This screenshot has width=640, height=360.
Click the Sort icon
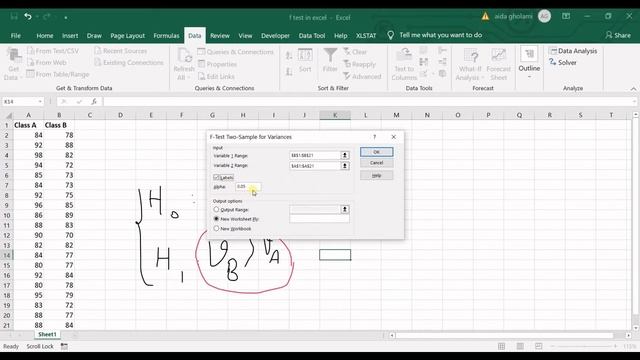[x=305, y=56]
